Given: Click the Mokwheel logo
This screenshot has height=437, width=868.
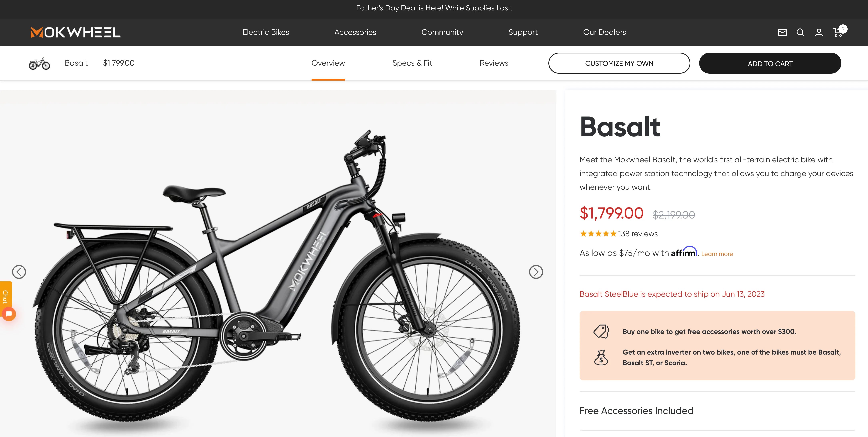Looking at the screenshot, I should pos(75,32).
